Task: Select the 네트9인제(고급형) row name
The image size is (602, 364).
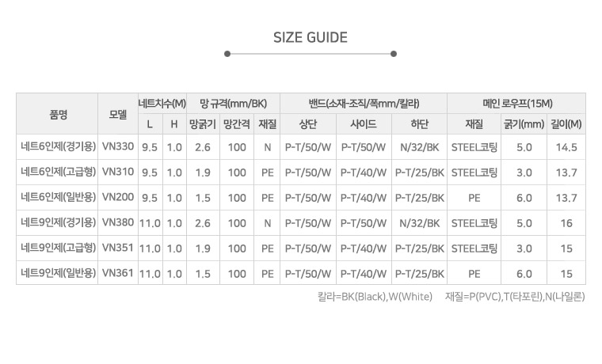Action: tap(58, 248)
